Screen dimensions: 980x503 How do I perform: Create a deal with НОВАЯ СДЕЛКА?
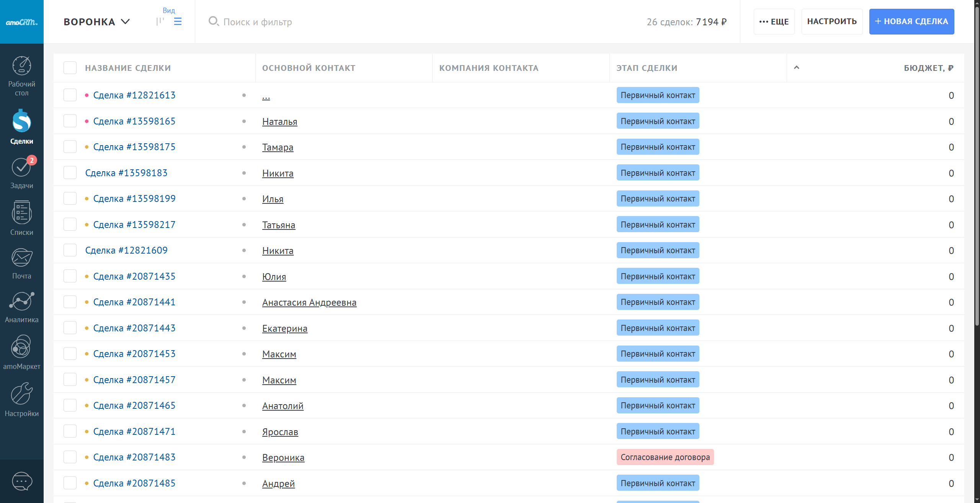coord(911,21)
